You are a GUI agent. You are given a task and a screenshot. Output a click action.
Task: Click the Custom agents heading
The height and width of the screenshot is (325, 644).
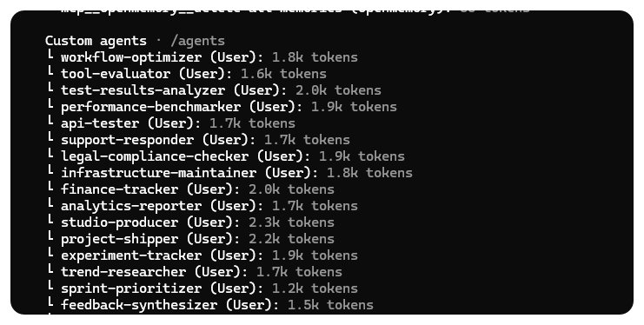[96, 41]
